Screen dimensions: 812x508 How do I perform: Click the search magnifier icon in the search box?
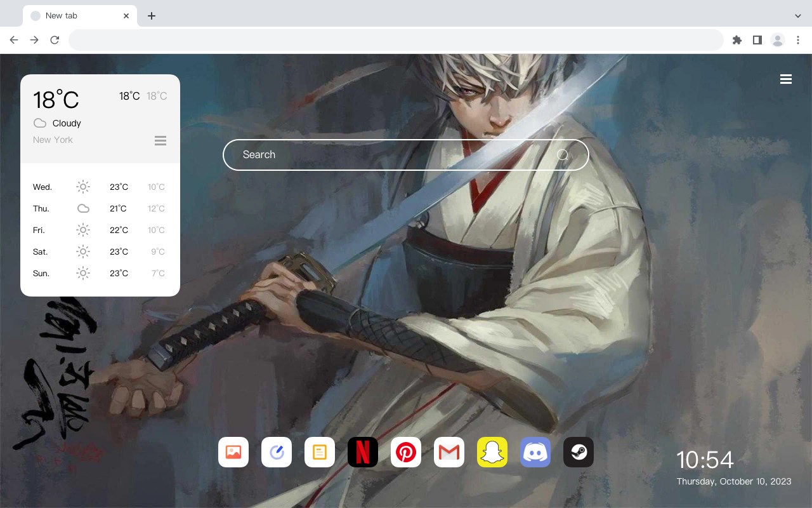tap(562, 155)
